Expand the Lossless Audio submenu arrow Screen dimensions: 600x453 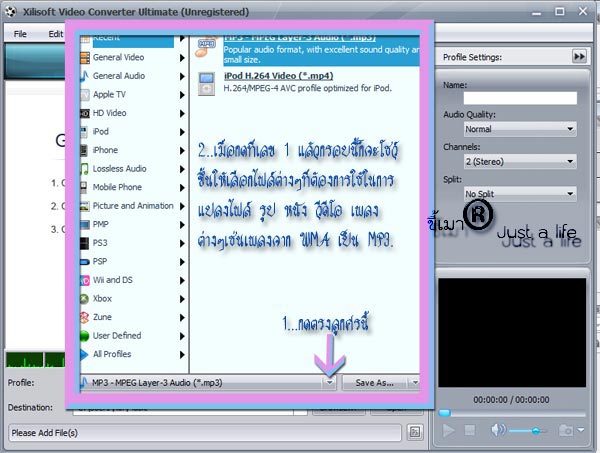[x=182, y=169]
